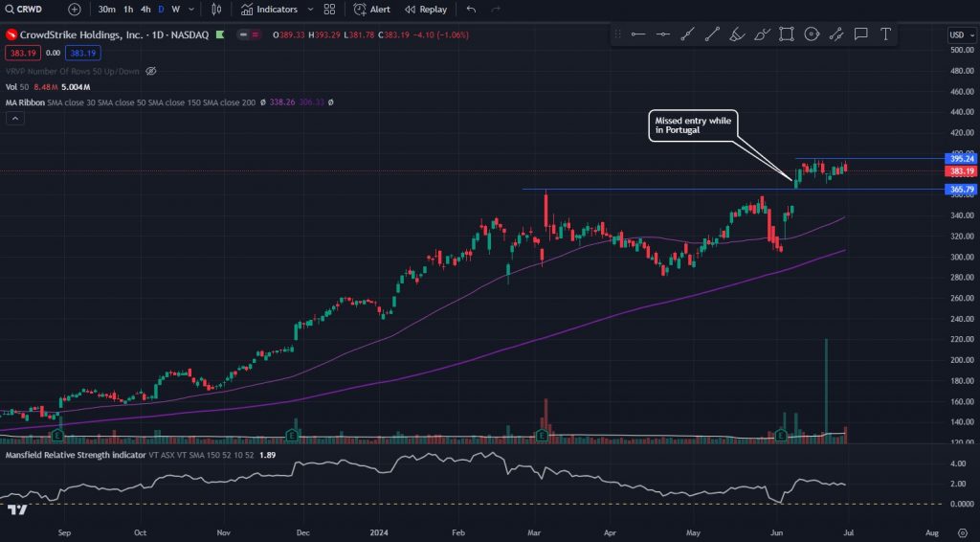The image size is (980, 542).
Task: Toggle the pill button beside the flag
Action: [247, 35]
